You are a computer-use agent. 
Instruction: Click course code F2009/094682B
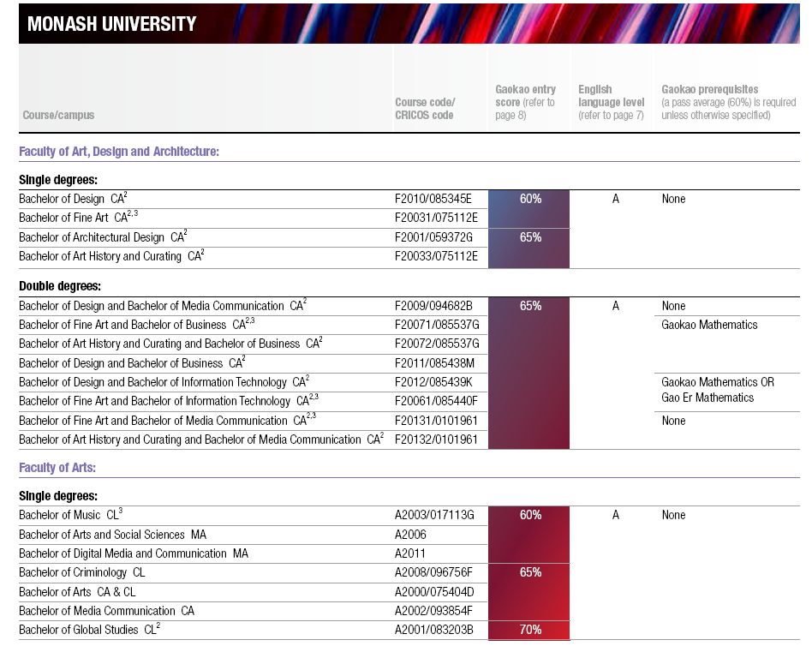pyautogui.click(x=433, y=306)
